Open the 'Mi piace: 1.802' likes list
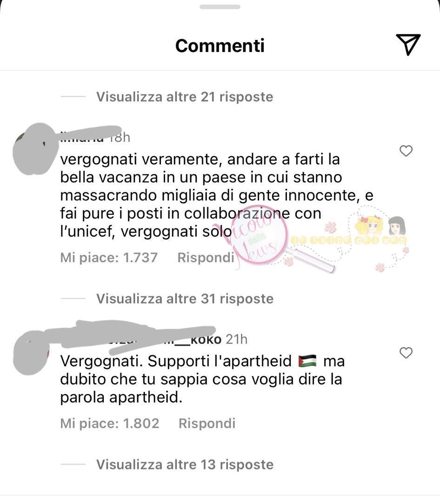 (110, 423)
